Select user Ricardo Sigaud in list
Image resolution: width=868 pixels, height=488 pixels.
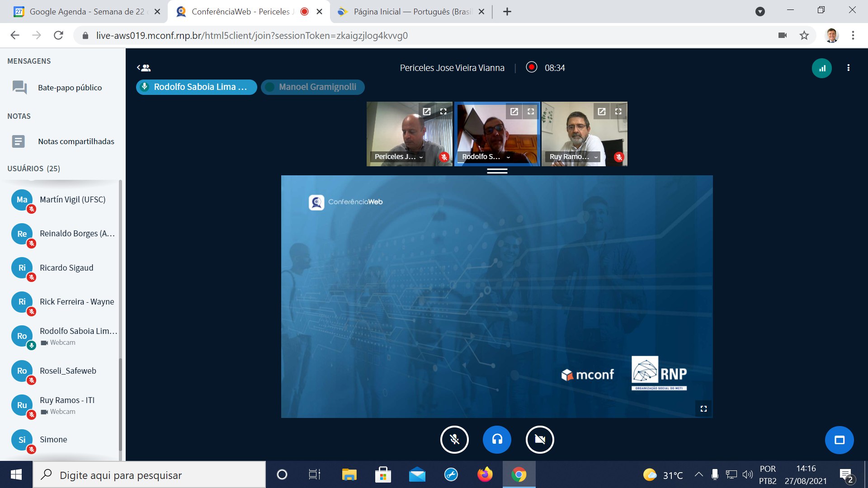click(66, 268)
